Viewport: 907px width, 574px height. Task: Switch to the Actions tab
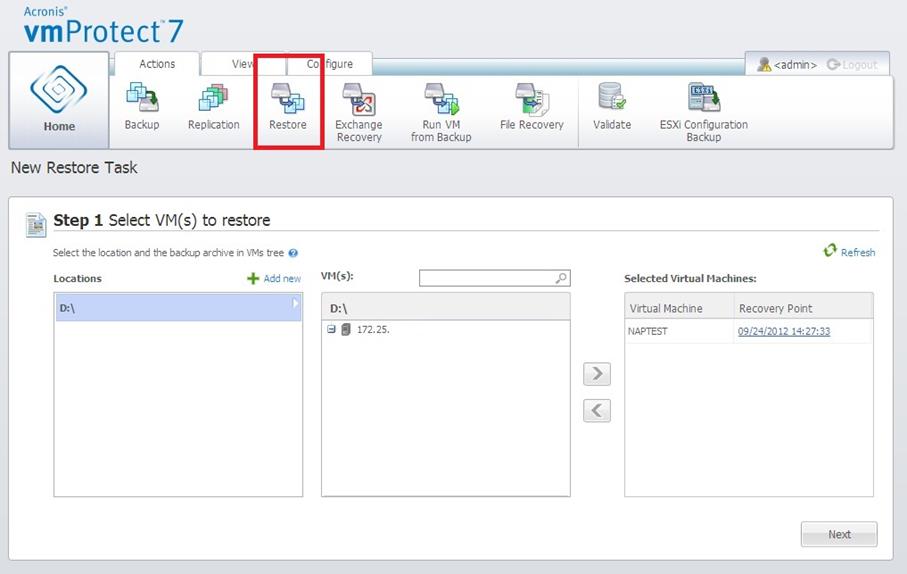(x=157, y=64)
